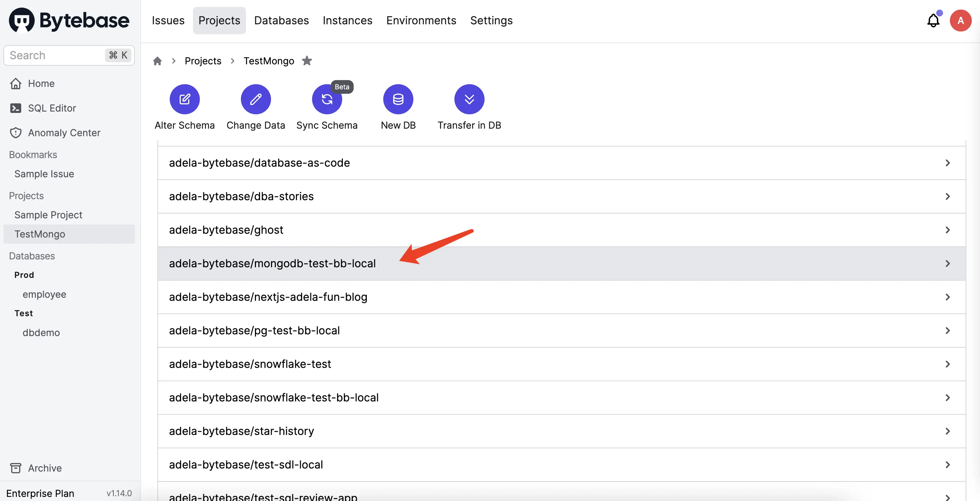Click Transfer in DB icon
The image size is (980, 501).
pos(469,99)
